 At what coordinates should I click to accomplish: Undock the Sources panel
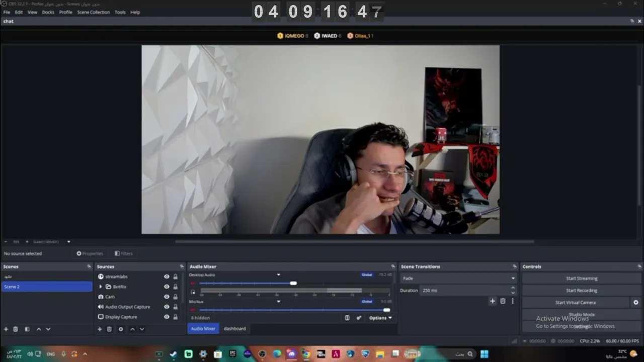(182, 266)
